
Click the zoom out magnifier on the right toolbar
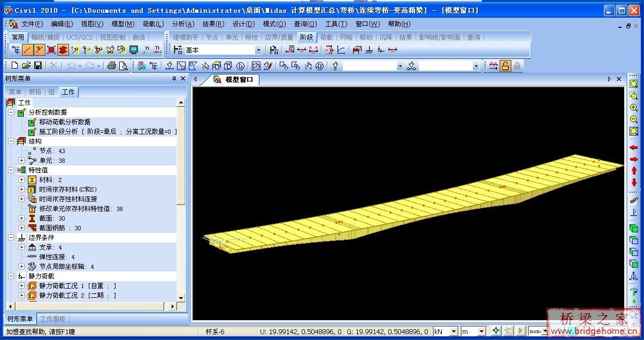[x=634, y=119]
